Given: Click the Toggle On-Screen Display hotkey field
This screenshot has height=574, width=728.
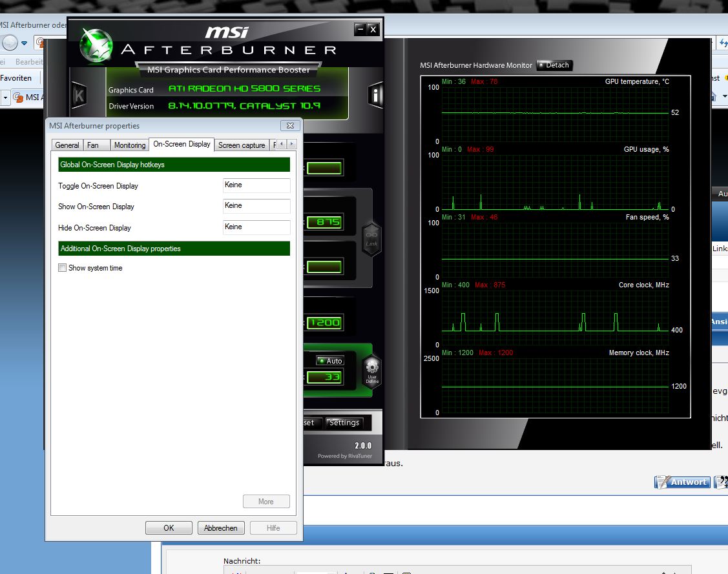Looking at the screenshot, I should 256,185.
